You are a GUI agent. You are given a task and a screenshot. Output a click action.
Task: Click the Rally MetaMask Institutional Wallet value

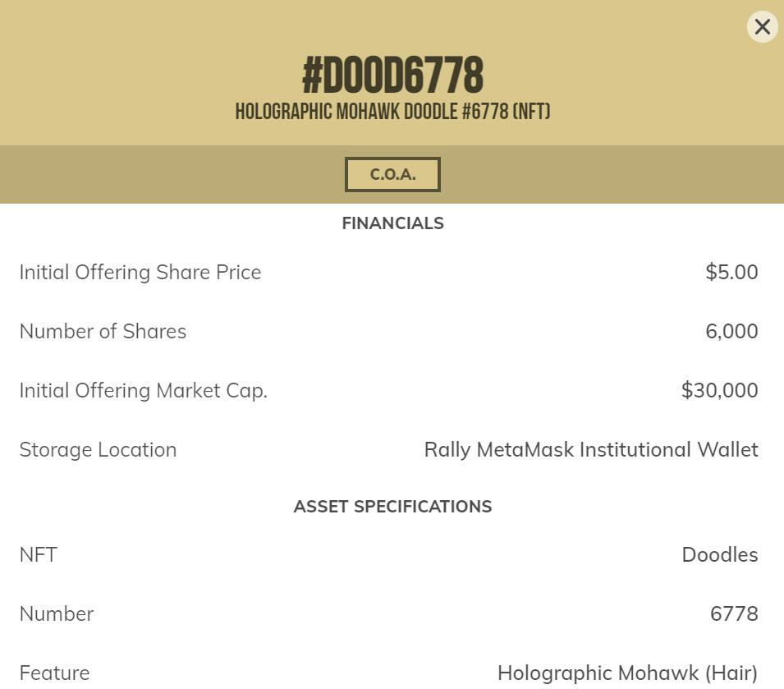(591, 450)
